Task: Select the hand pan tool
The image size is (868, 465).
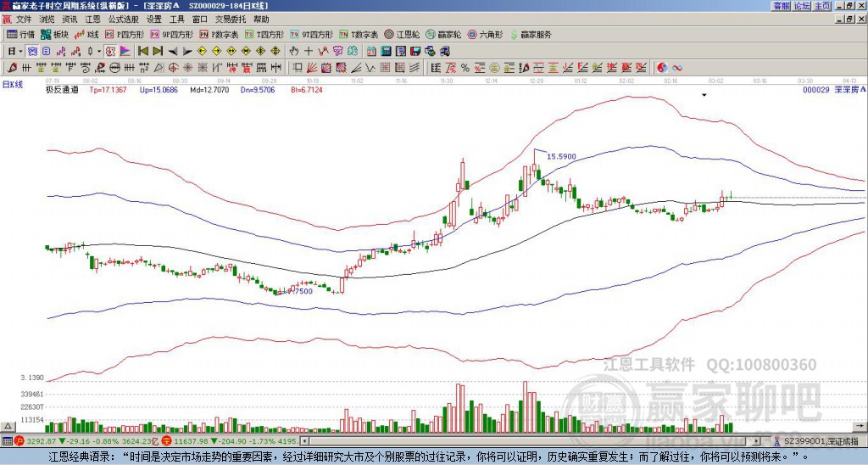Action: coord(294,52)
